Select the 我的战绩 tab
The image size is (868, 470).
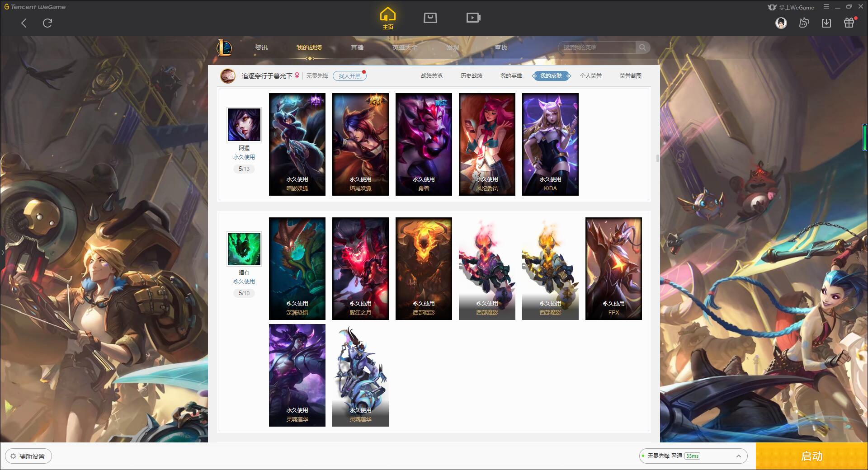[309, 47]
